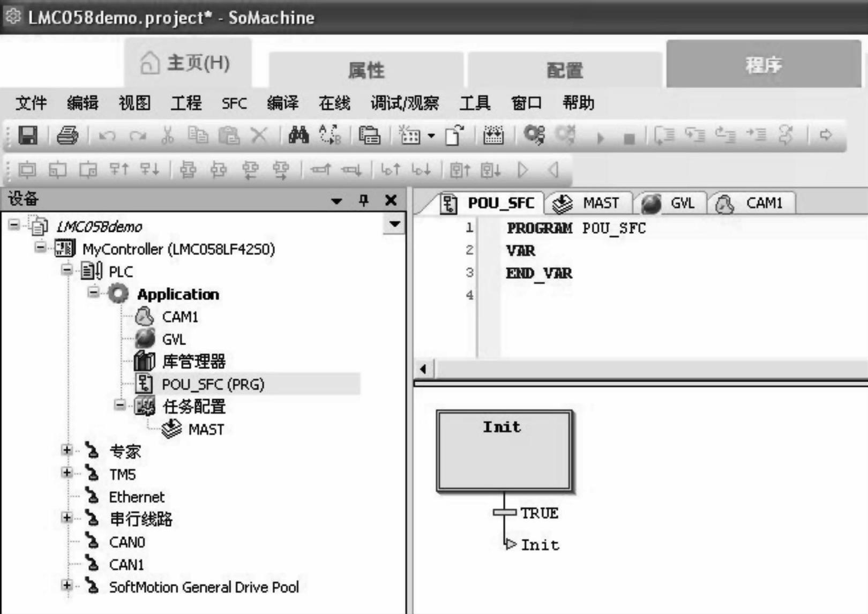This screenshot has width=868, height=614.
Task: Click the Undo arrow in the toolbar
Action: (107, 136)
